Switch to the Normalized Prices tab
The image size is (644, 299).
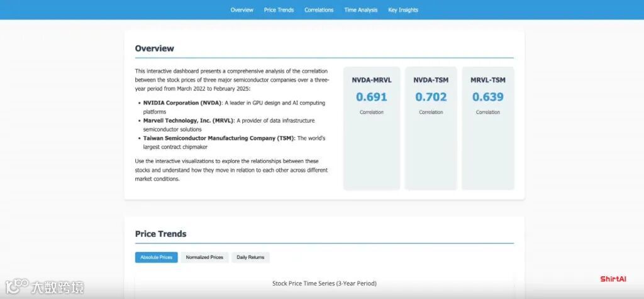tap(204, 257)
